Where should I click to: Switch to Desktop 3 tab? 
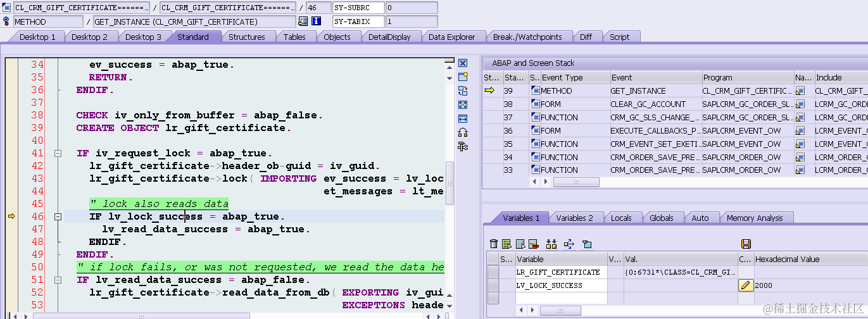click(x=143, y=37)
